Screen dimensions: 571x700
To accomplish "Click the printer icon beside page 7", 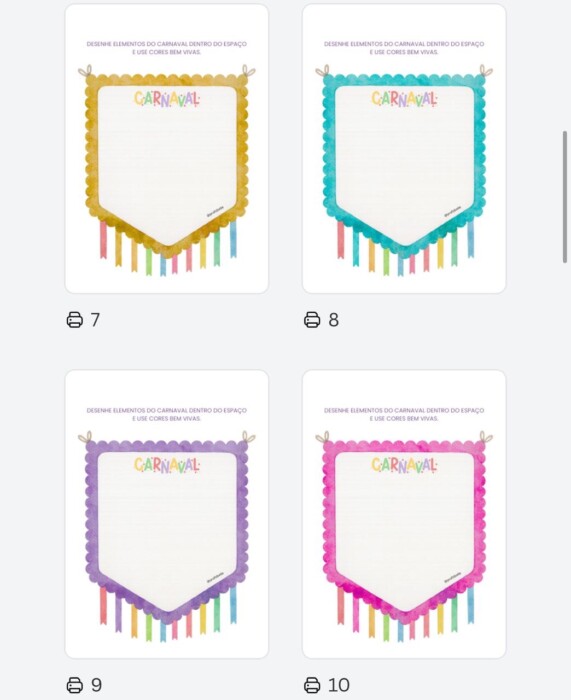I will [75, 320].
